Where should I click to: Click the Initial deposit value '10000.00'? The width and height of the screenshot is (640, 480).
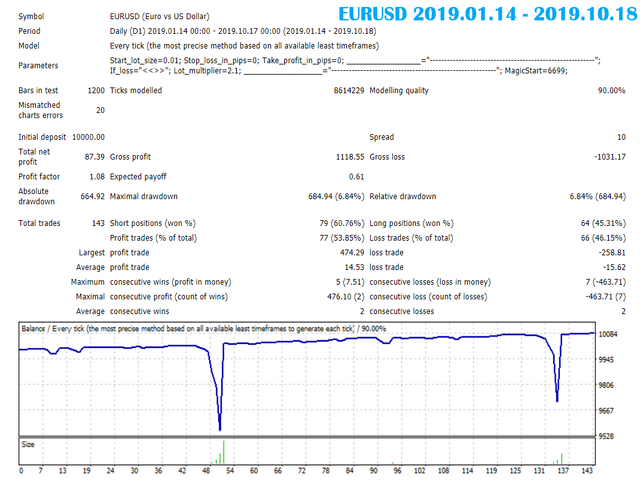pos(89,137)
